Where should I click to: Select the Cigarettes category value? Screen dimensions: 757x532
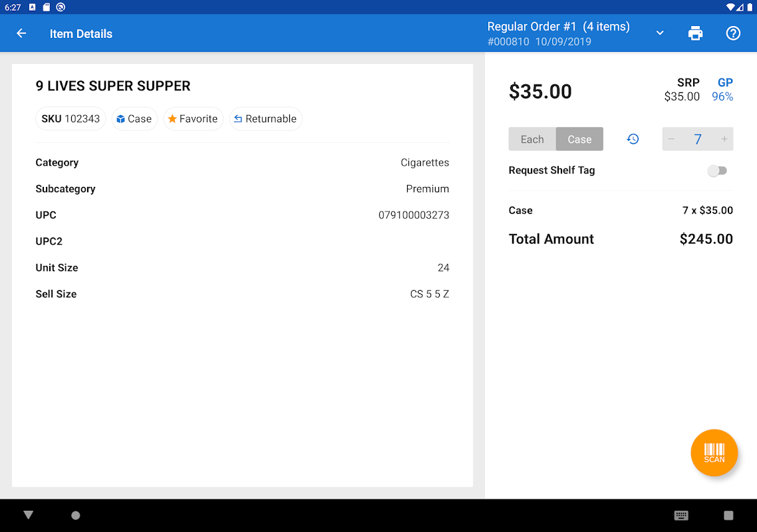425,163
